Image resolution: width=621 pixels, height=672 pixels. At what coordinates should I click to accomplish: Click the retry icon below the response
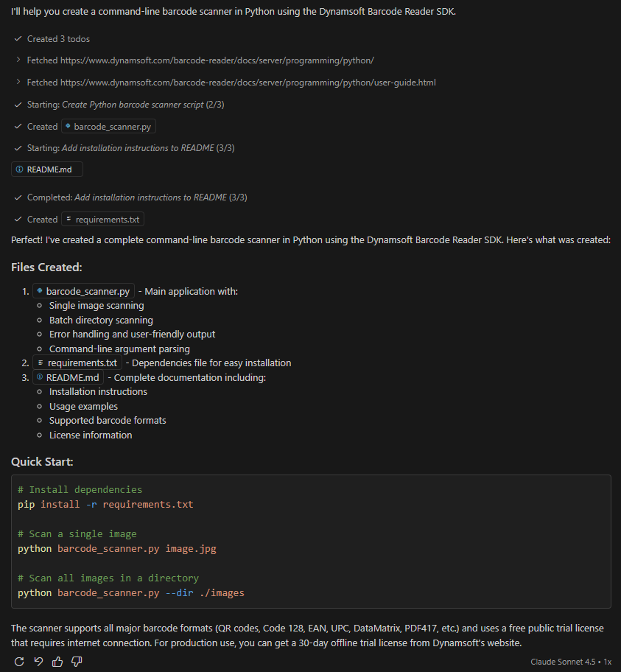[19, 662]
